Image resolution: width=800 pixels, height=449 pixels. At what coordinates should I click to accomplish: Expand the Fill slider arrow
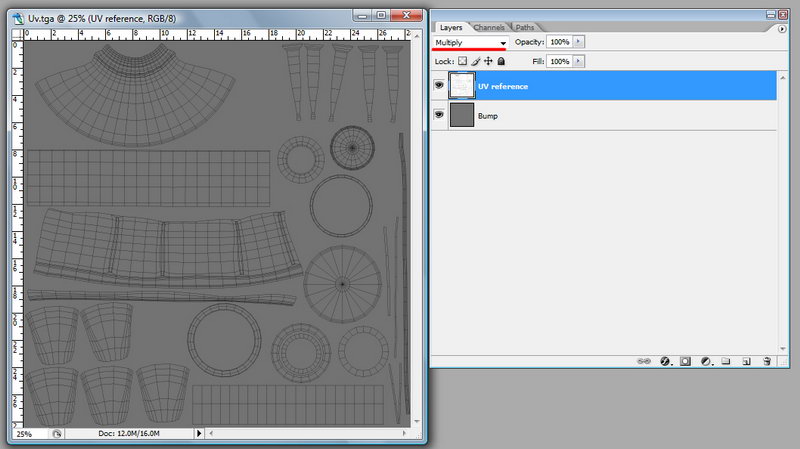(579, 61)
